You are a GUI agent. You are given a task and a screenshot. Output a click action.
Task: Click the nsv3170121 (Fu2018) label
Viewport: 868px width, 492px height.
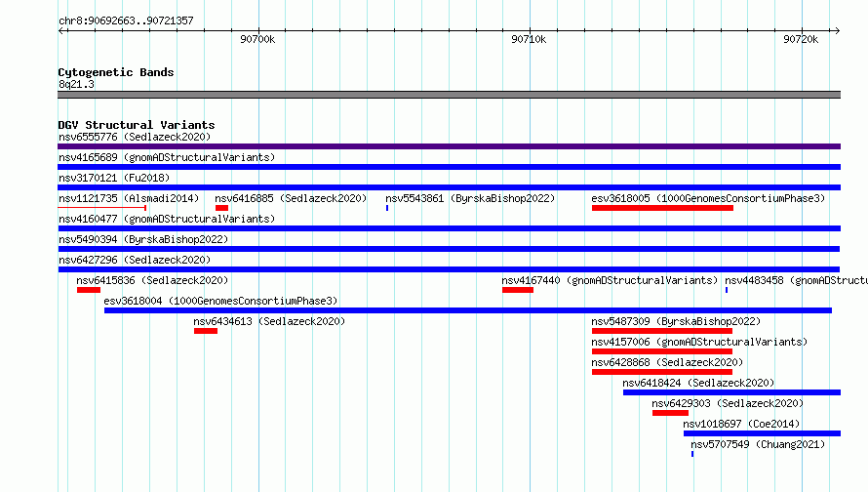click(x=114, y=178)
